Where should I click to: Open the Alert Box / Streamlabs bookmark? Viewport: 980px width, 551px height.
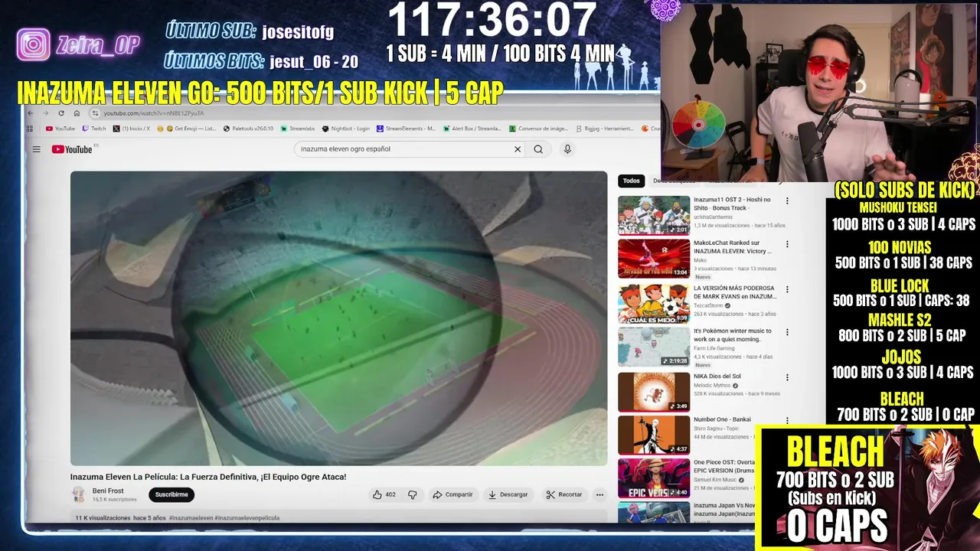[x=472, y=129]
